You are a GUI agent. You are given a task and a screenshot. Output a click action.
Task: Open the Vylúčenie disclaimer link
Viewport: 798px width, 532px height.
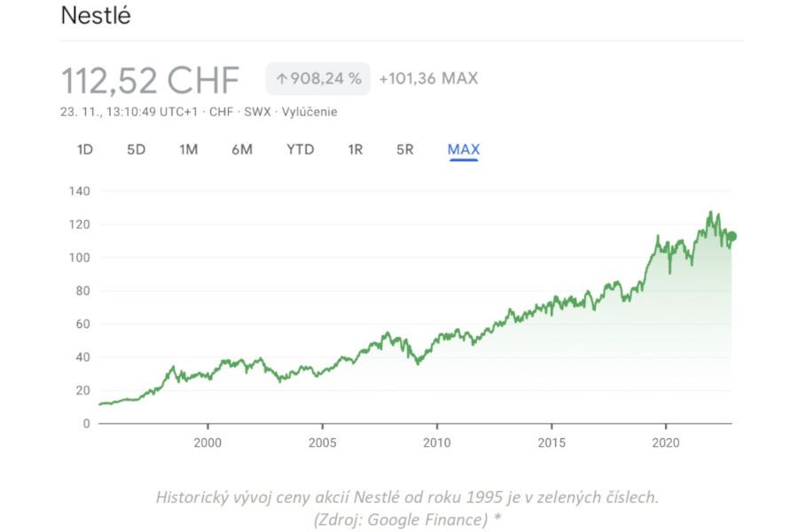pyautogui.click(x=309, y=112)
